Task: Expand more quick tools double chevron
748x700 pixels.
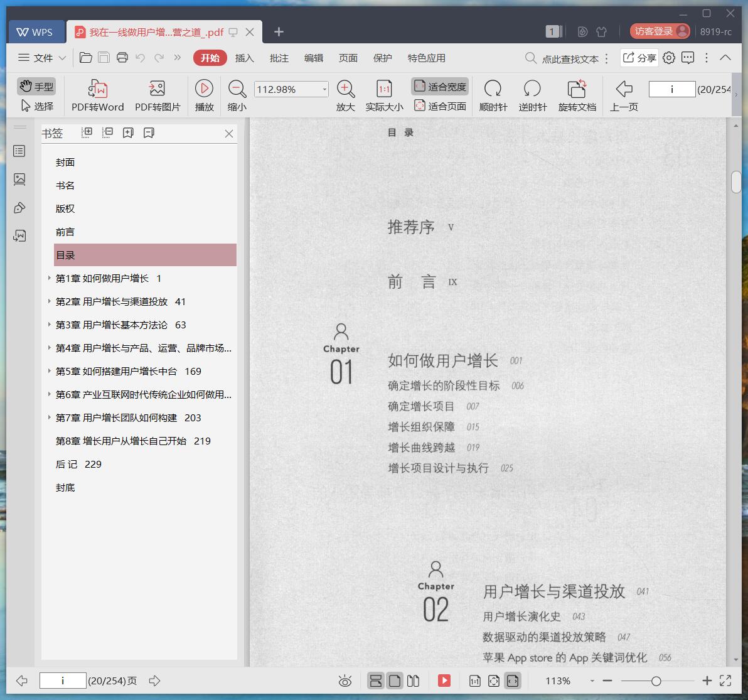Action: pyautogui.click(x=178, y=58)
